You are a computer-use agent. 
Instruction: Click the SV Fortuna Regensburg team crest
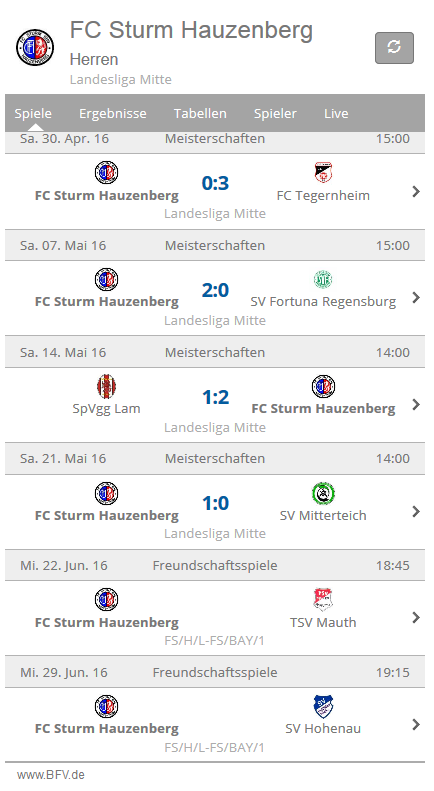[323, 279]
